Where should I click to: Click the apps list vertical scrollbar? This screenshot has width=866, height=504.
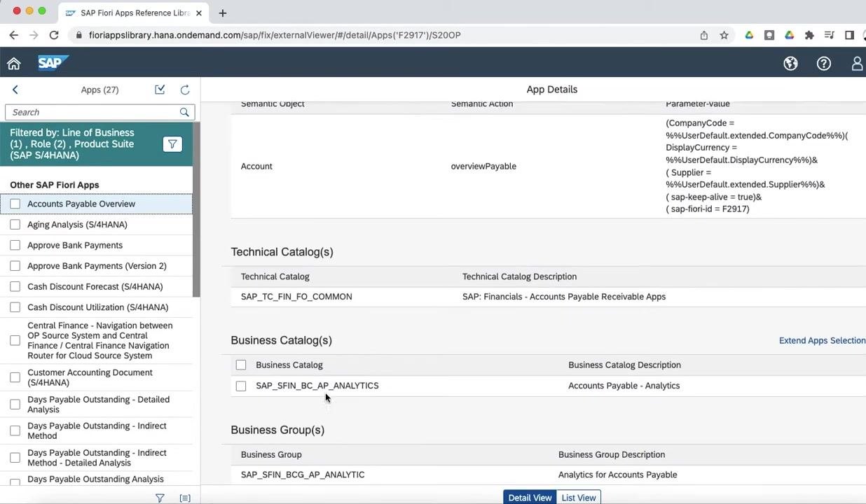click(197, 210)
